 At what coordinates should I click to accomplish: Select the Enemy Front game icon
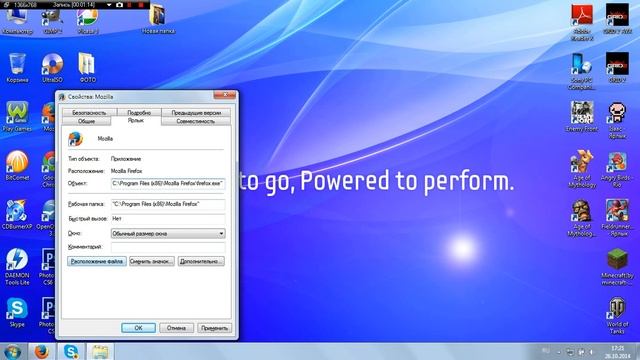pyautogui.click(x=582, y=117)
